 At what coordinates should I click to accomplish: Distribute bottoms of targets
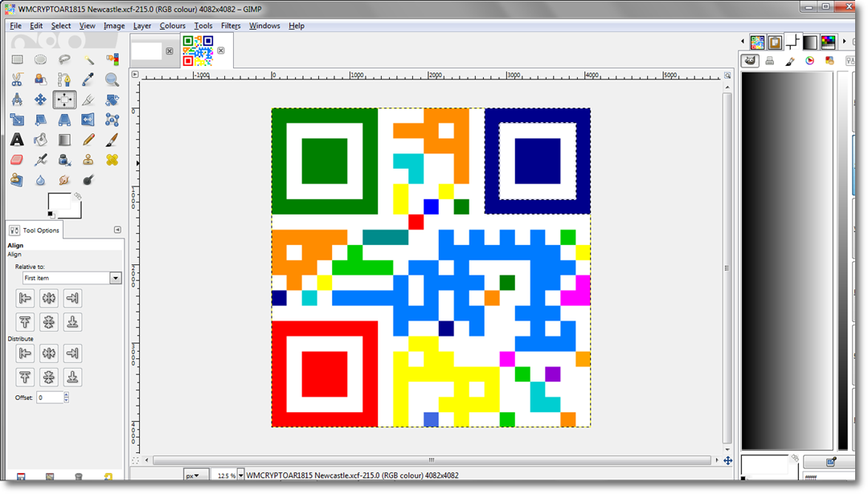pyautogui.click(x=72, y=378)
